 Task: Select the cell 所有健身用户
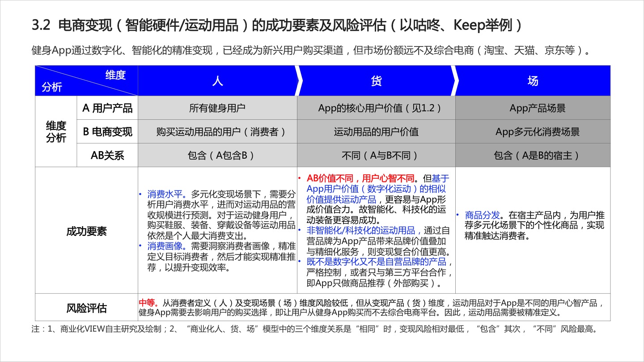point(217,108)
